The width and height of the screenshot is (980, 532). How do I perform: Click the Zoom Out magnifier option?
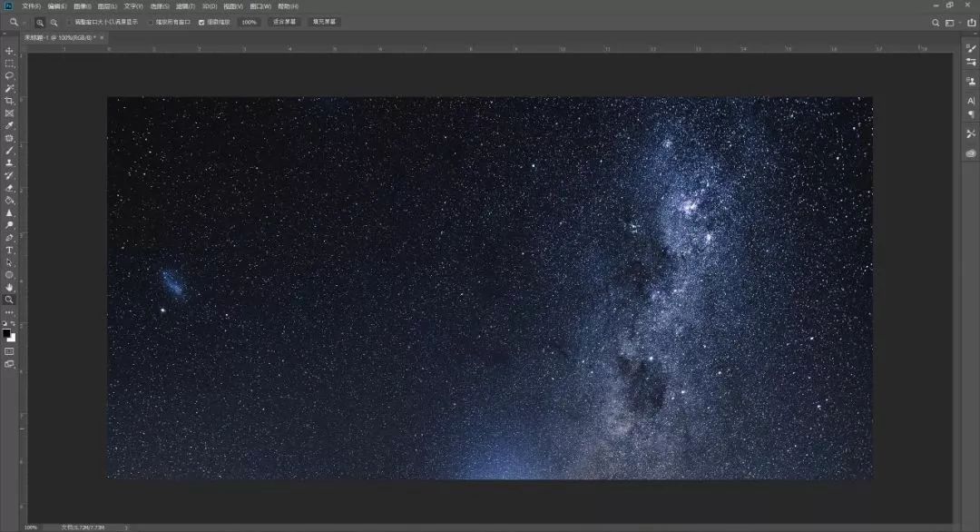point(54,22)
